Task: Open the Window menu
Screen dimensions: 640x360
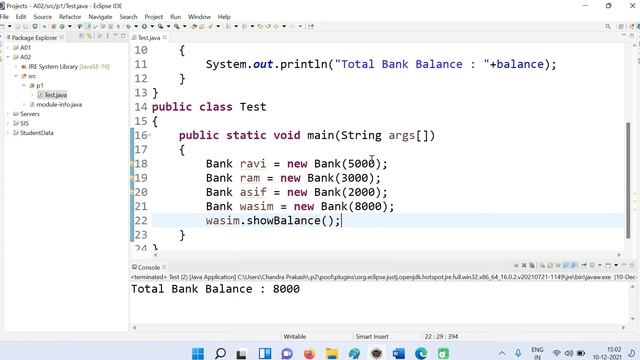Action: (199, 17)
